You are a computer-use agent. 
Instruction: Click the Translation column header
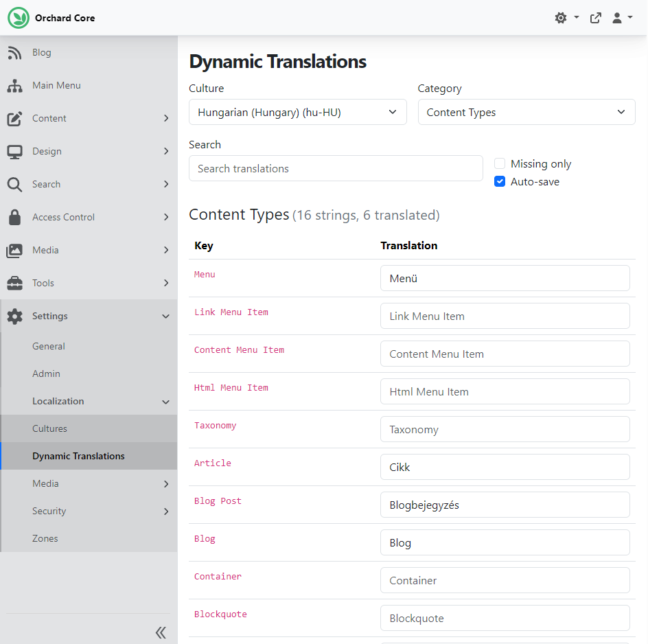click(x=408, y=246)
